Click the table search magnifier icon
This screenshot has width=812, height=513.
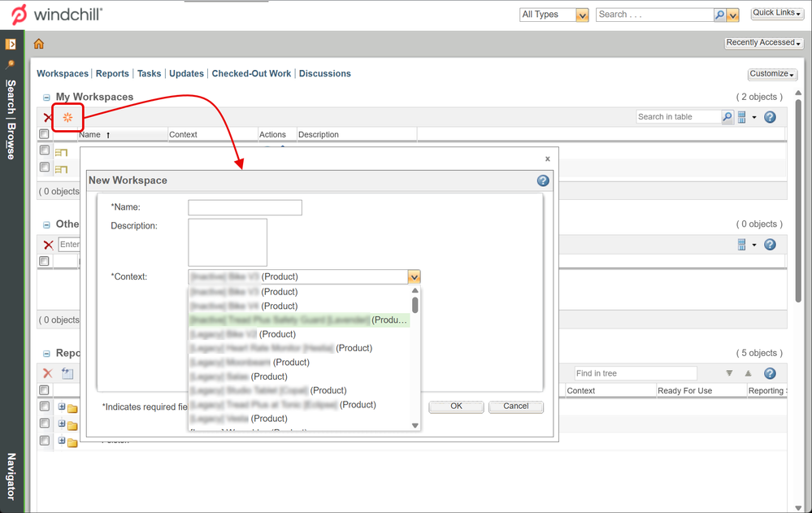point(727,117)
